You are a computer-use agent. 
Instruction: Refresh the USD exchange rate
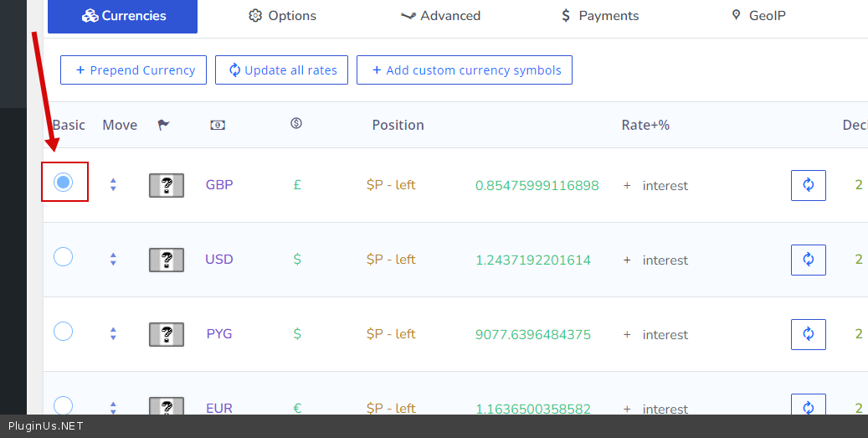808,260
